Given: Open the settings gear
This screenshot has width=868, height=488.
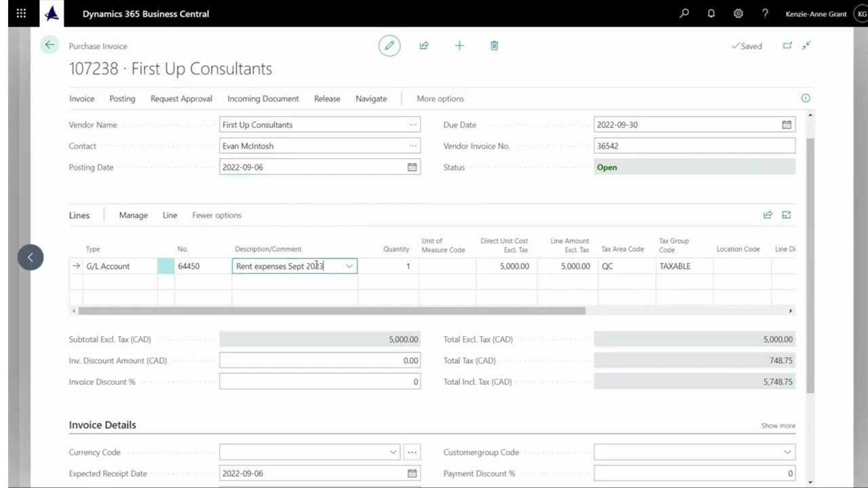Looking at the screenshot, I should pyautogui.click(x=738, y=14).
